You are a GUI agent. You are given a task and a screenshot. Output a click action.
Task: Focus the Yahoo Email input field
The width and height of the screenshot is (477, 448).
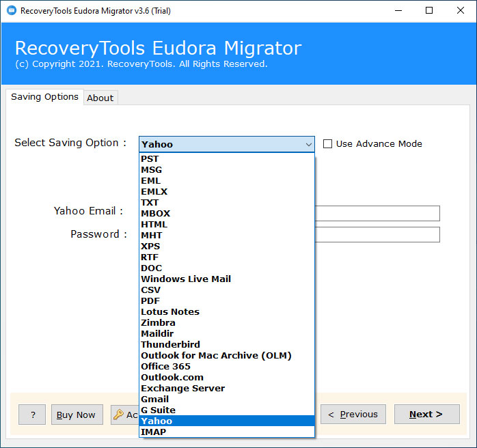pyautogui.click(x=377, y=213)
